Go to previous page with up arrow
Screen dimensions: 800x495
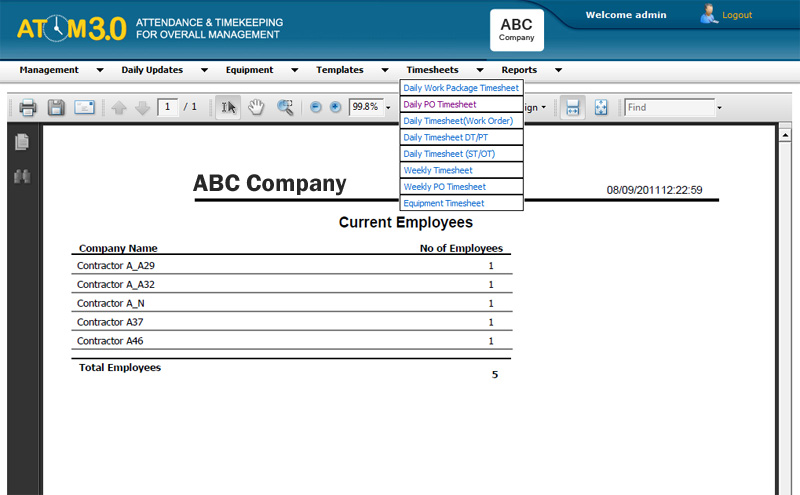119,108
